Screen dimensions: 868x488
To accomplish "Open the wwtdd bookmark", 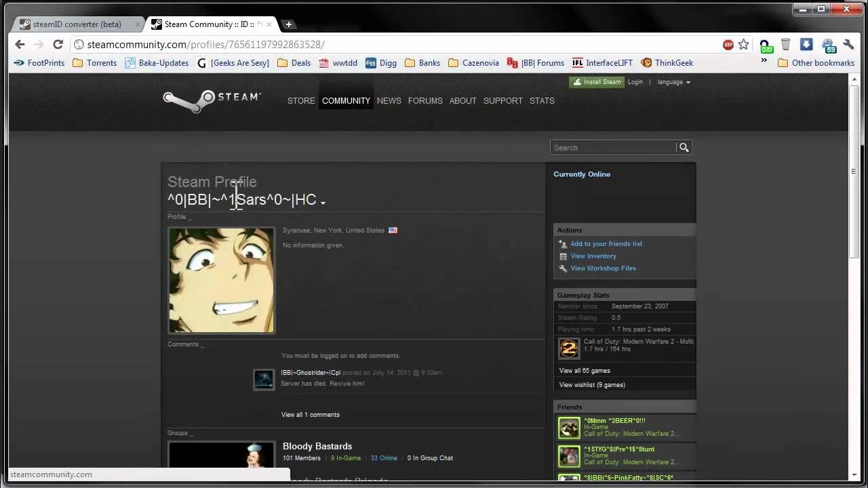I will (338, 63).
